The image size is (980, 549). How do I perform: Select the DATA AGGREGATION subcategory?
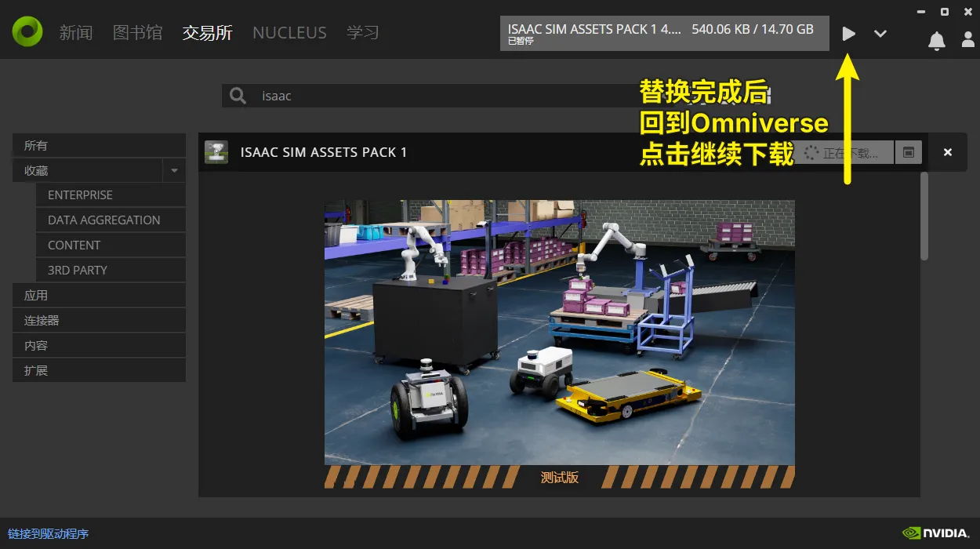111,220
